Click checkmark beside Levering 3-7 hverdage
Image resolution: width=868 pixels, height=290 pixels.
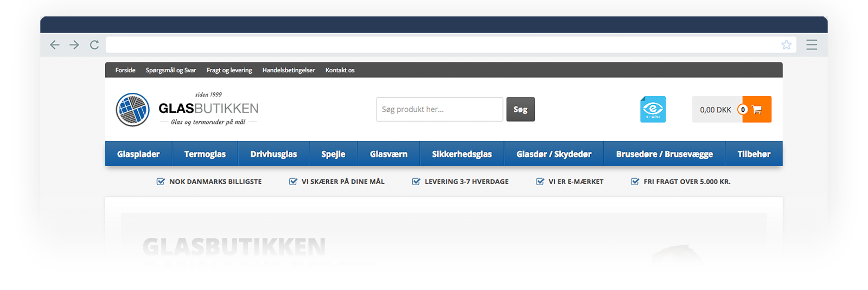416,181
